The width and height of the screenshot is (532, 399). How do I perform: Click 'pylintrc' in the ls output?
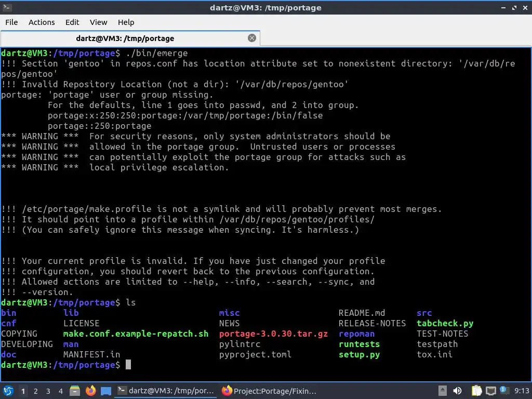[240, 344]
